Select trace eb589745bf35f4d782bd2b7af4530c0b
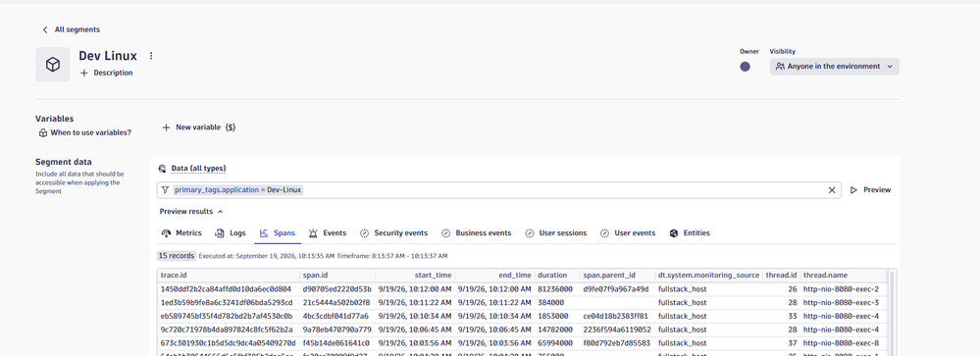 [226, 316]
